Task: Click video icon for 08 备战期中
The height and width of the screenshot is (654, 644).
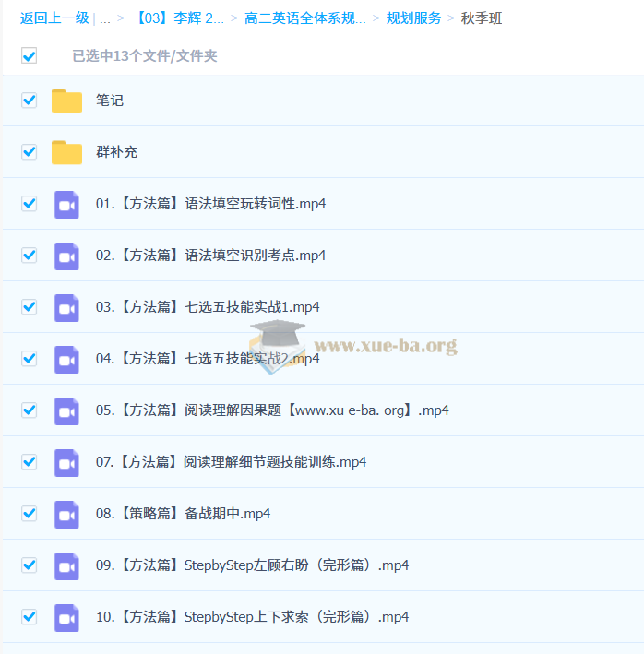Action: point(66,514)
